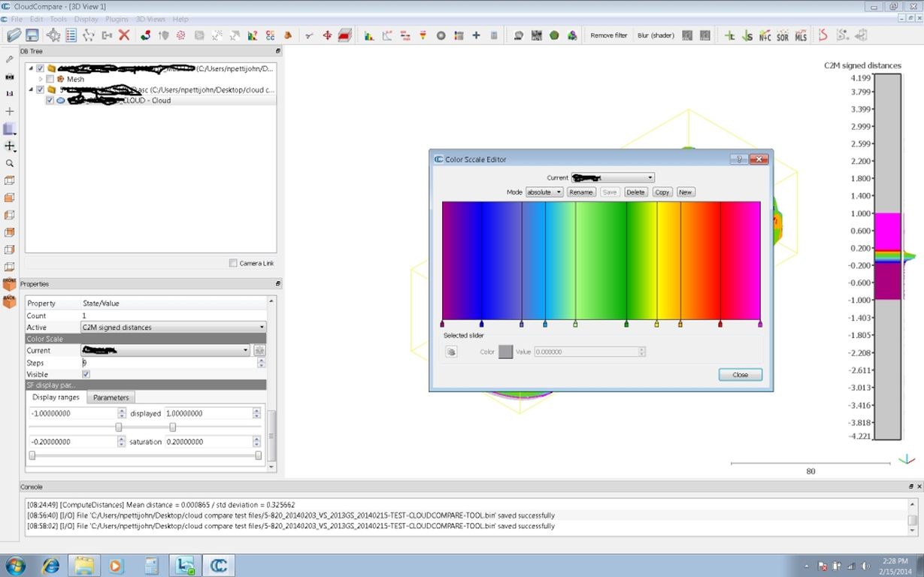924x577 pixels.
Task: Open the Active scalar field dropdown
Action: click(173, 328)
